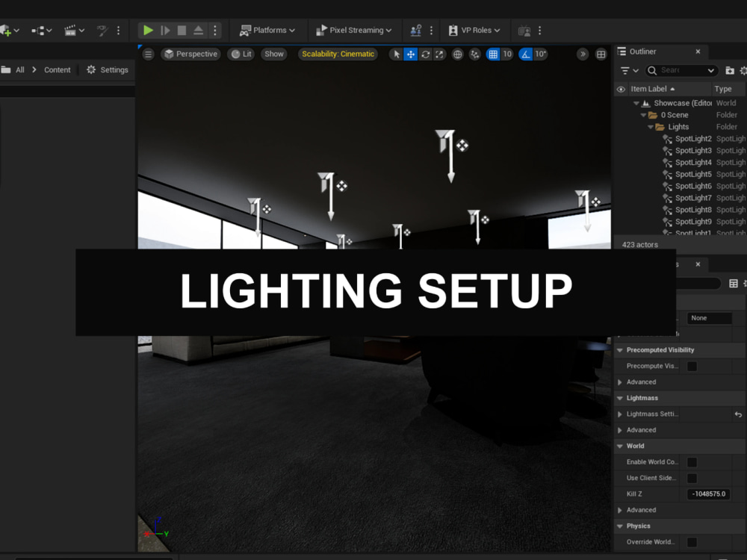Collapse the Lights folder in Outliner
The height and width of the screenshot is (560, 747).
650,126
